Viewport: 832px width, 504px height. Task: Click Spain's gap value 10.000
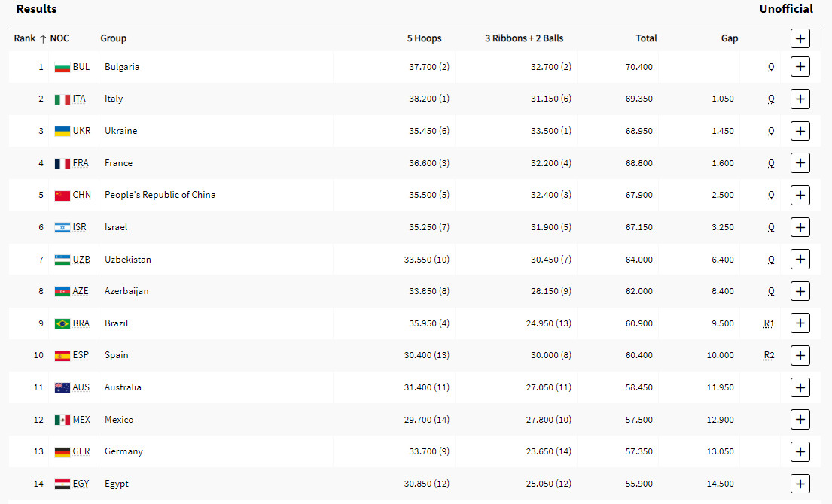(720, 355)
